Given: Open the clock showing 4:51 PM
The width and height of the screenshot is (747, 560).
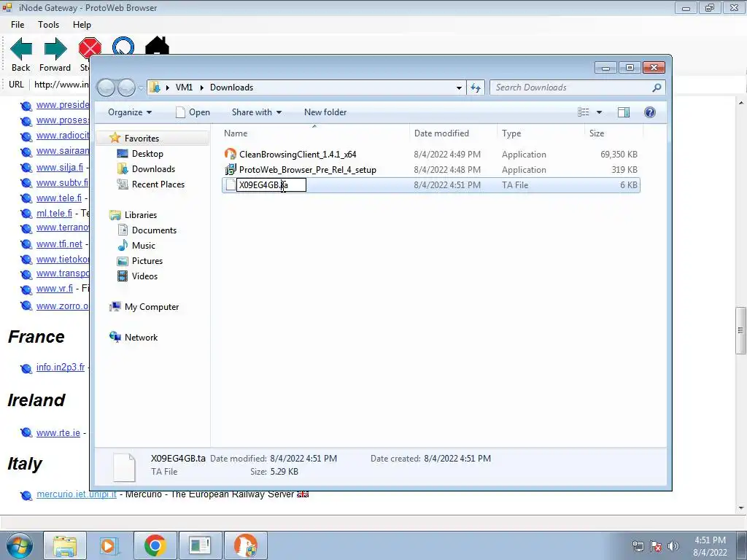Looking at the screenshot, I should 710,546.
